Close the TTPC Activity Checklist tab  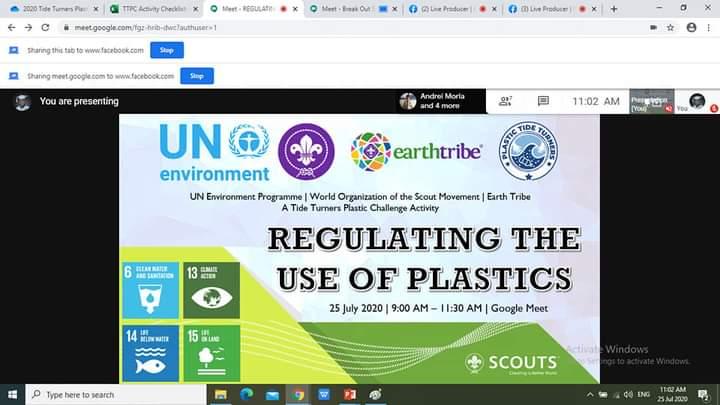(x=195, y=9)
